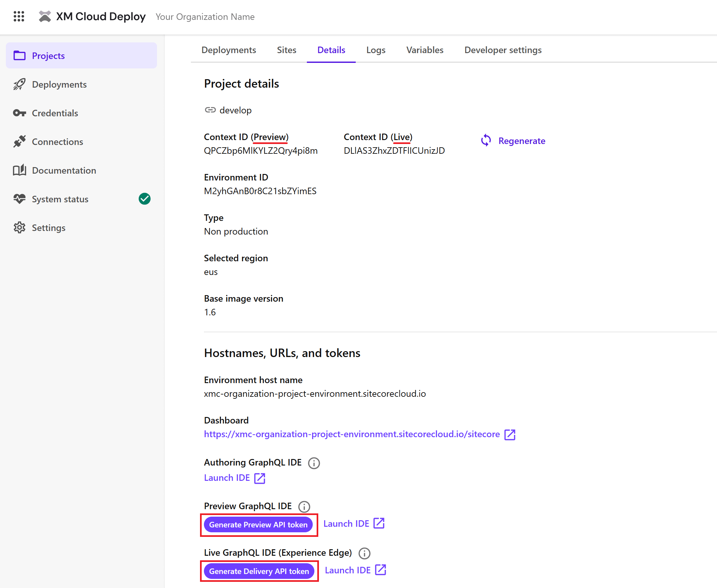Click the info icon beside Preview GraphQL IDE
717x588 pixels.
(304, 507)
